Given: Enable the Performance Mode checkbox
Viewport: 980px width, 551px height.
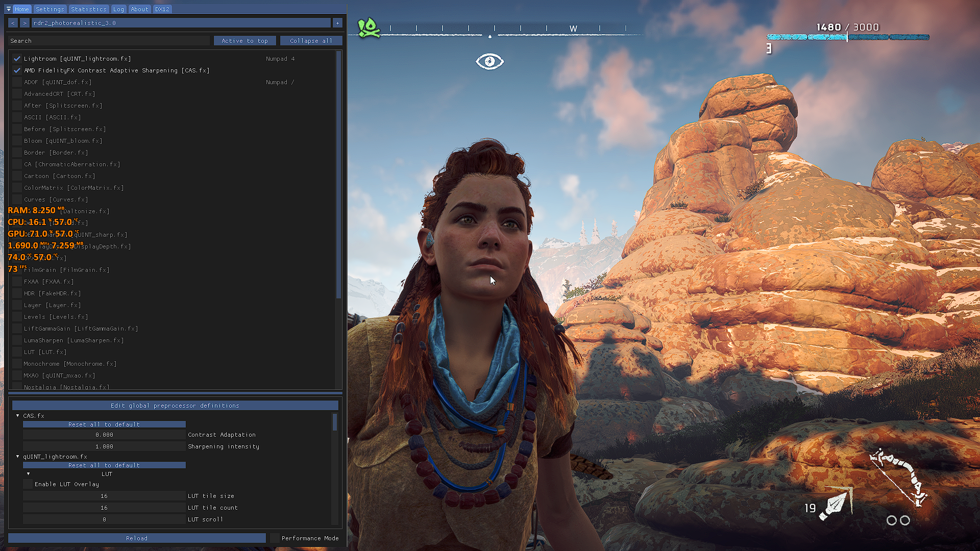Looking at the screenshot, I should pyautogui.click(x=275, y=538).
